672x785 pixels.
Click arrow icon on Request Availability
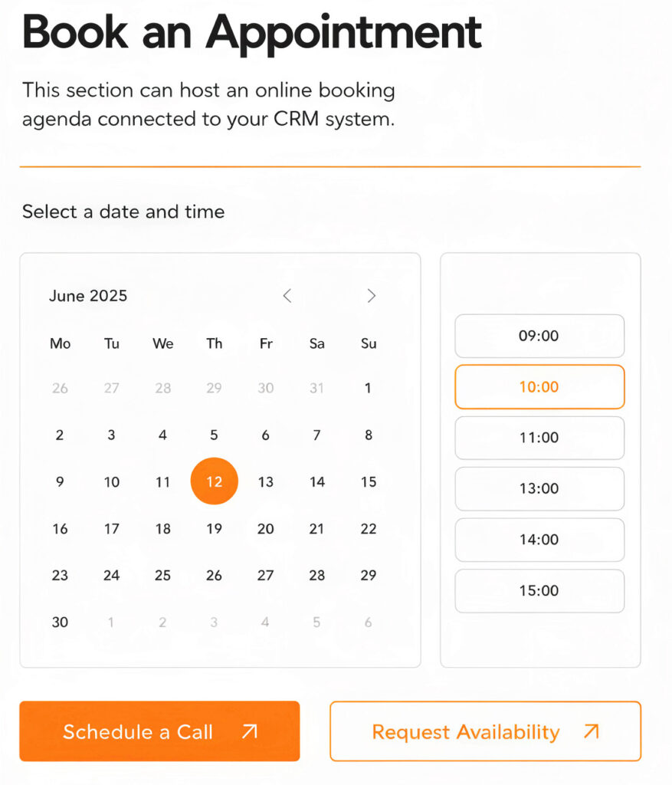click(x=591, y=731)
